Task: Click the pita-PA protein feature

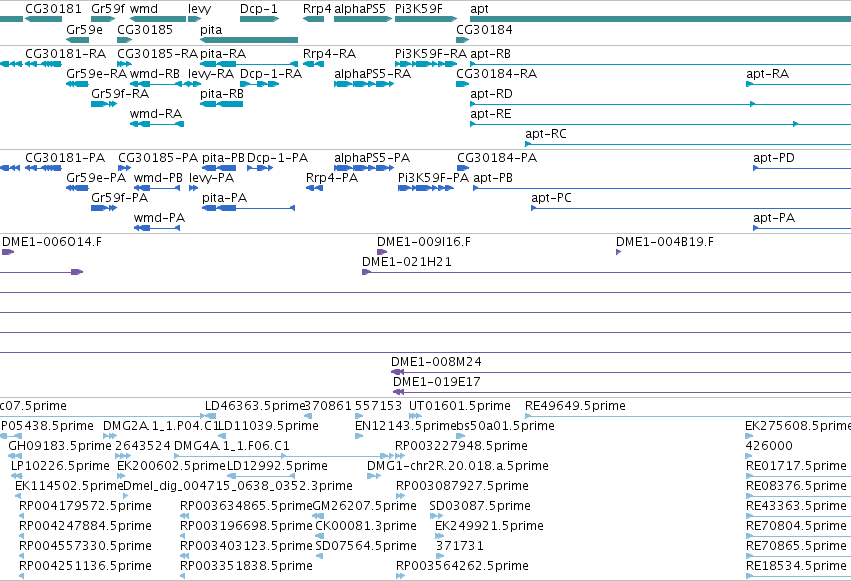Action: click(249, 208)
